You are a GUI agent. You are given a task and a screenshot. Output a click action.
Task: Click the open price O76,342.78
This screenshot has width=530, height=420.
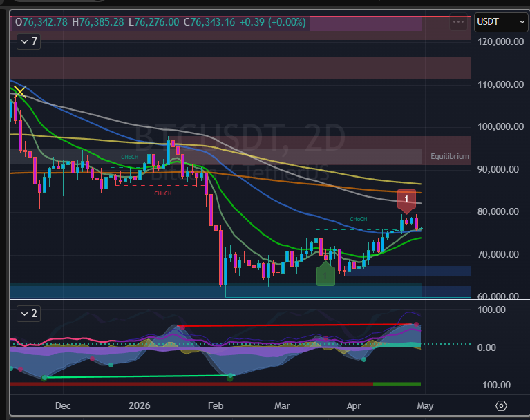tap(41, 22)
